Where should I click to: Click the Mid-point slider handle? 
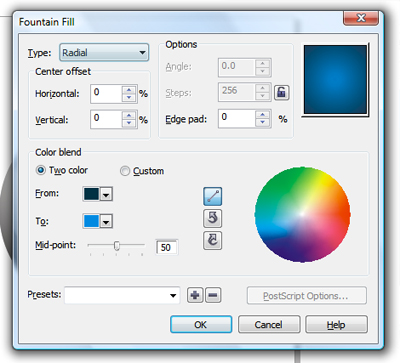click(117, 246)
